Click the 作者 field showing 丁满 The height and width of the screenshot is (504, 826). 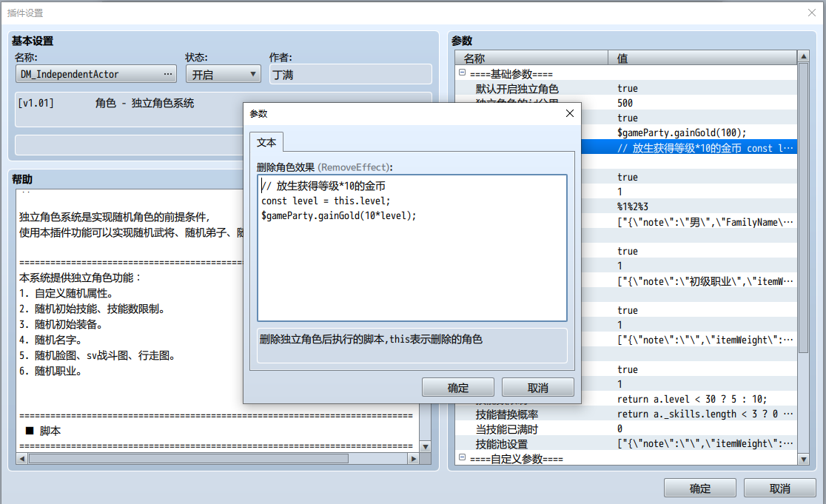pos(351,74)
